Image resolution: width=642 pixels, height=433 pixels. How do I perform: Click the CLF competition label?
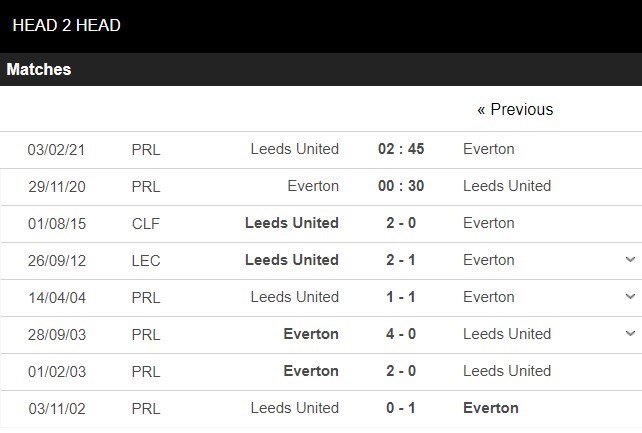tap(146, 223)
